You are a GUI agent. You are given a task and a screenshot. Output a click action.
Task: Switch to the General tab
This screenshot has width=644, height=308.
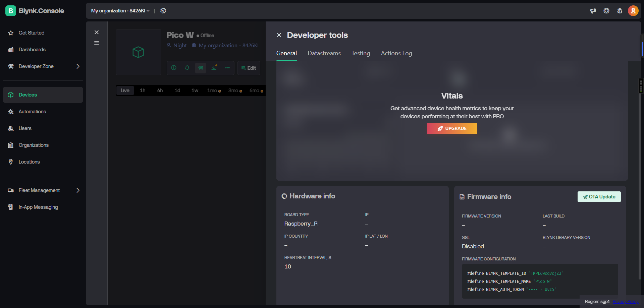click(286, 53)
